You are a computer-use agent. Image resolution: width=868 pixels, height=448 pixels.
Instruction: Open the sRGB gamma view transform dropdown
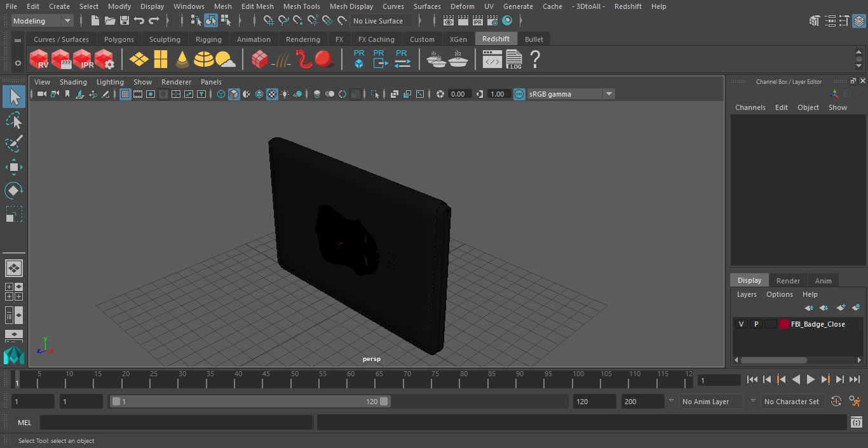(x=571, y=94)
